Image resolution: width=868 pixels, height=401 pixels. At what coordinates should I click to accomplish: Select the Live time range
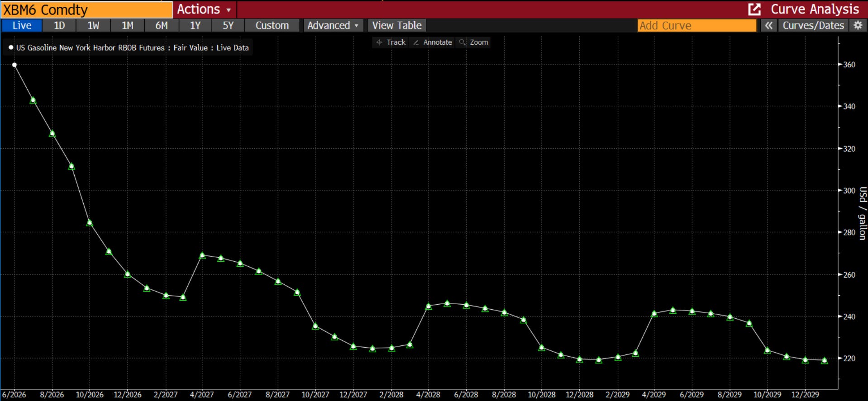coord(22,25)
